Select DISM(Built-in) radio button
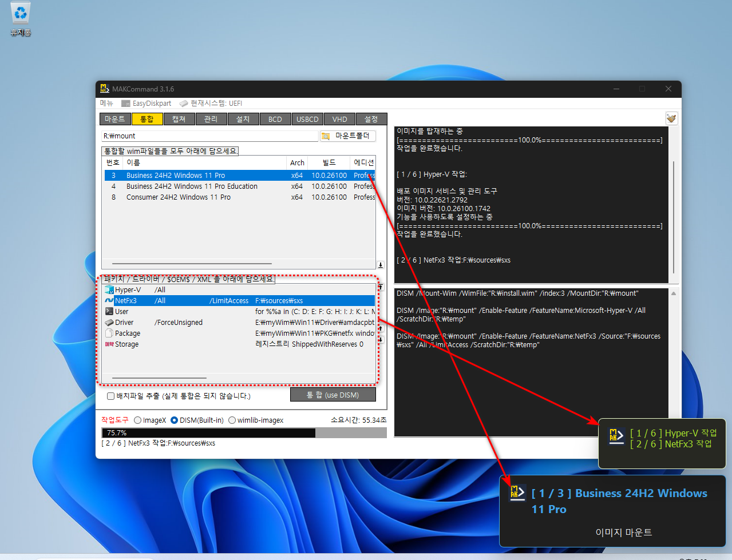This screenshot has height=560, width=732. (175, 420)
